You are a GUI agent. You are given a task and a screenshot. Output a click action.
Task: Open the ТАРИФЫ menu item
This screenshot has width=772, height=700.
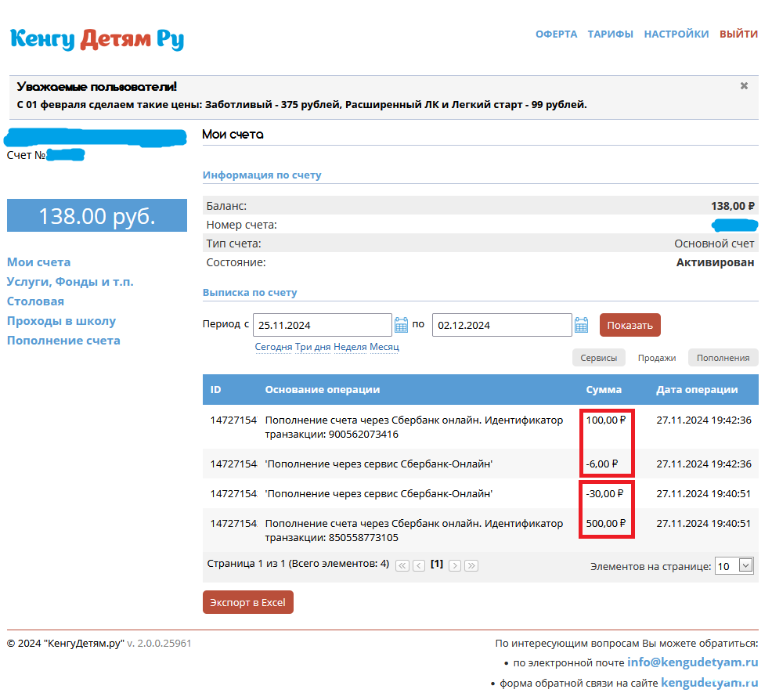[x=611, y=34]
